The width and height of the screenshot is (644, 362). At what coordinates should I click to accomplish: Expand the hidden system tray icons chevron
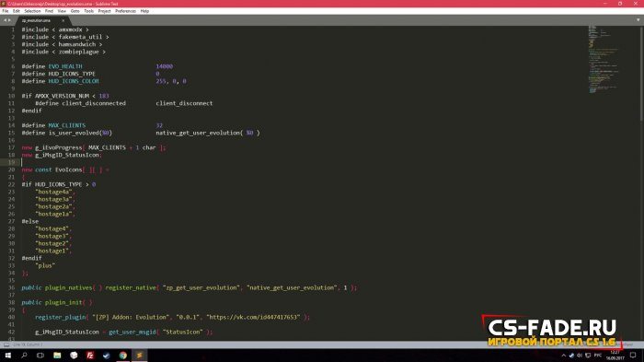pos(563,356)
